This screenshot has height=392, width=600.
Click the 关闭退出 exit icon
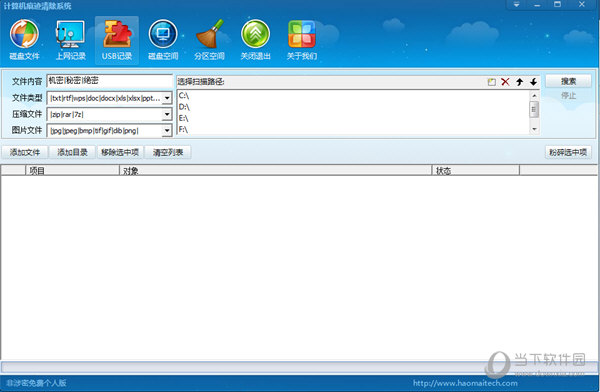(x=256, y=40)
